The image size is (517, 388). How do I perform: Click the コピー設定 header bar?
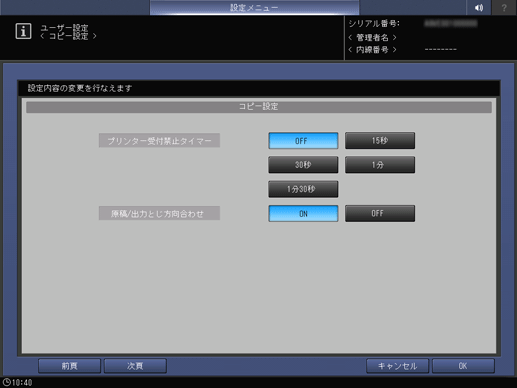(x=259, y=107)
